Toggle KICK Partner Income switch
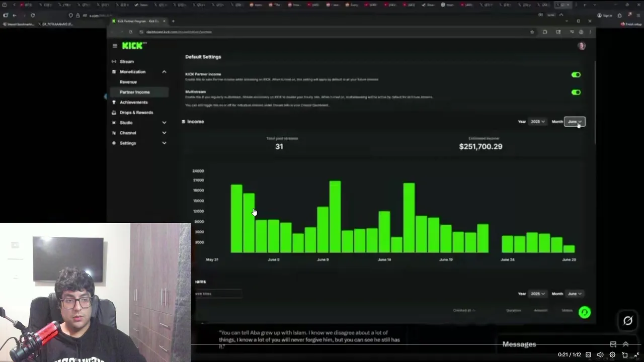Screen dimensions: 644x362 [x=576, y=75]
